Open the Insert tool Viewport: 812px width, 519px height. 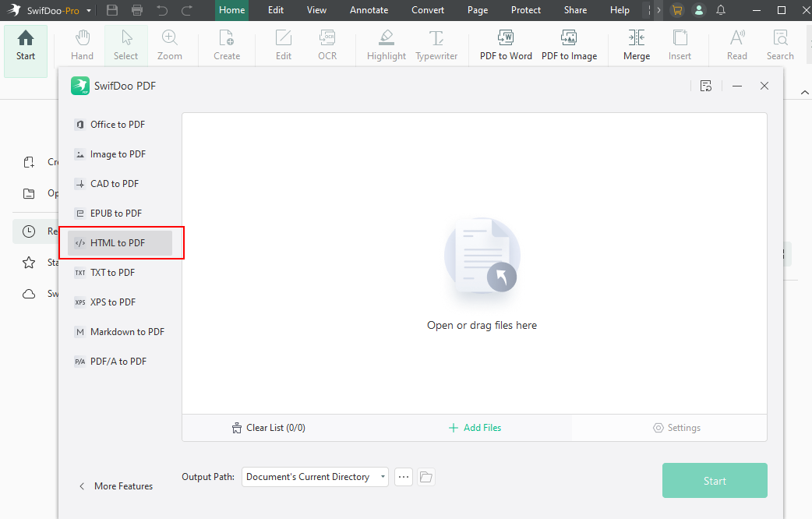pyautogui.click(x=680, y=44)
